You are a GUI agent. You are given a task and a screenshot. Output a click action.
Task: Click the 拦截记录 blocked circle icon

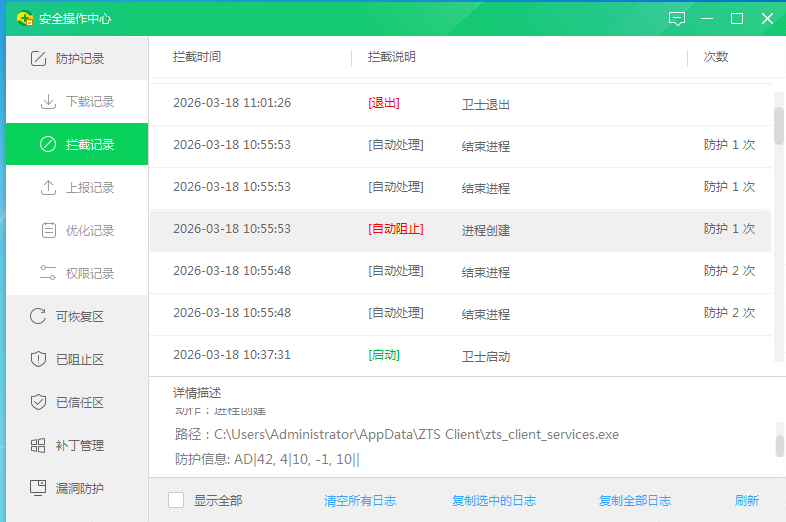tap(48, 144)
